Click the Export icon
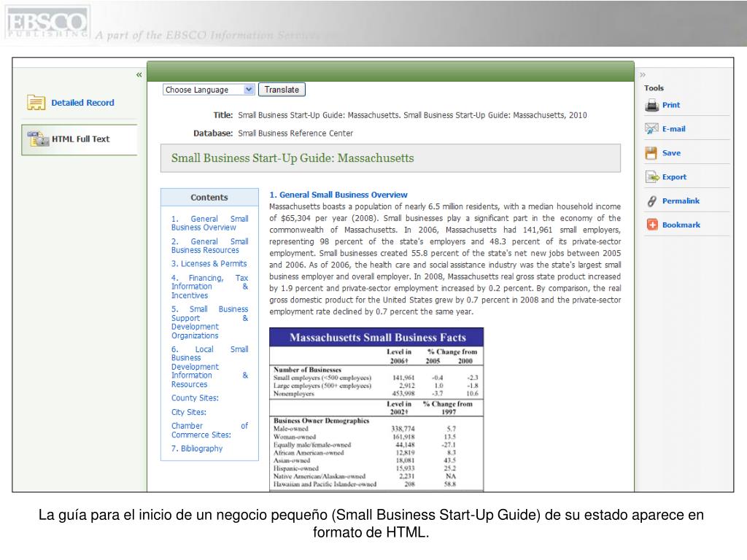Viewport: 747px width, 560px height. point(651,177)
